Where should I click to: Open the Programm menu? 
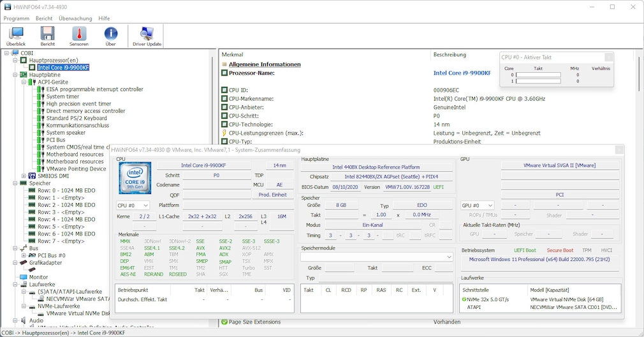[17, 19]
